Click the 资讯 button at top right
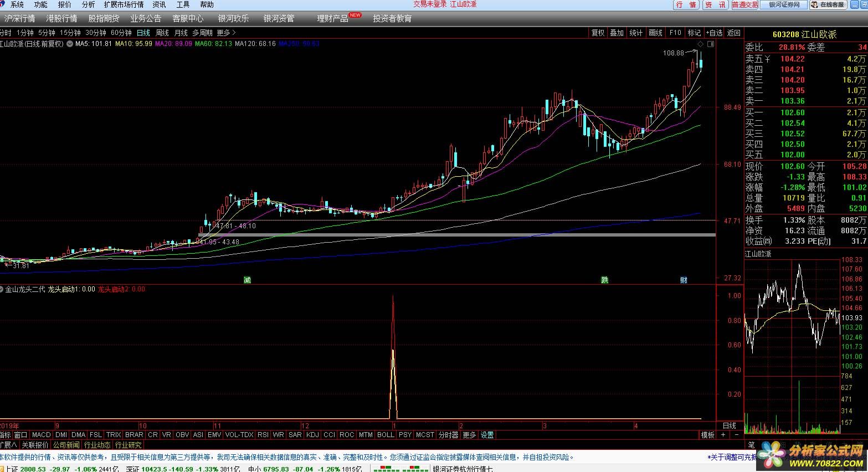The height and width of the screenshot is (472, 868). tap(715, 4)
